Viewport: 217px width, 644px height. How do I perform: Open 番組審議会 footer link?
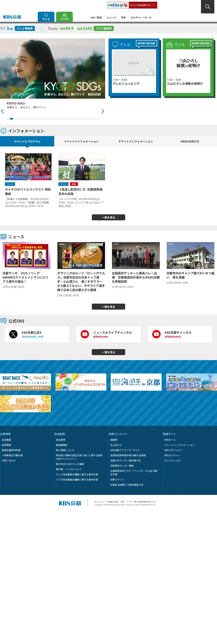click(62, 445)
